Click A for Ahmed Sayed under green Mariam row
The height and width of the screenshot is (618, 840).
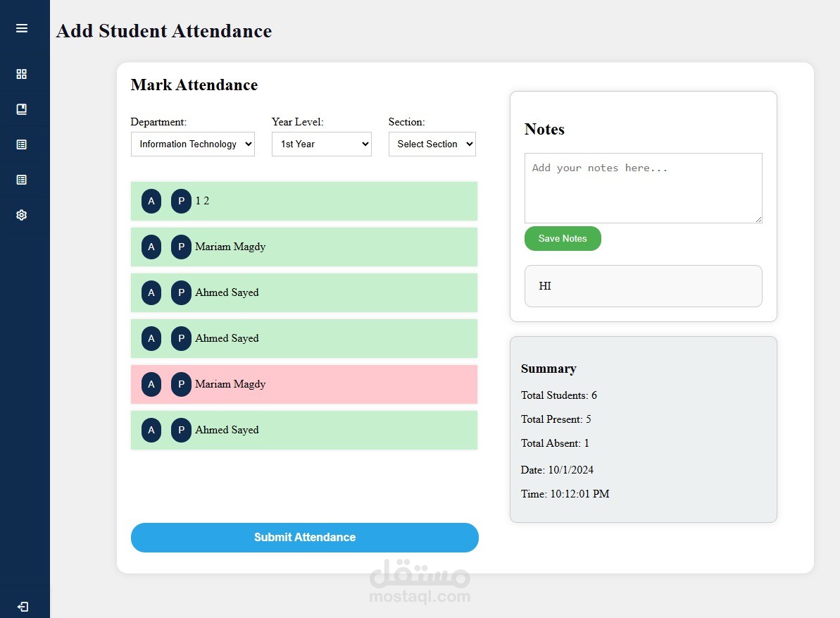pyautogui.click(x=151, y=292)
